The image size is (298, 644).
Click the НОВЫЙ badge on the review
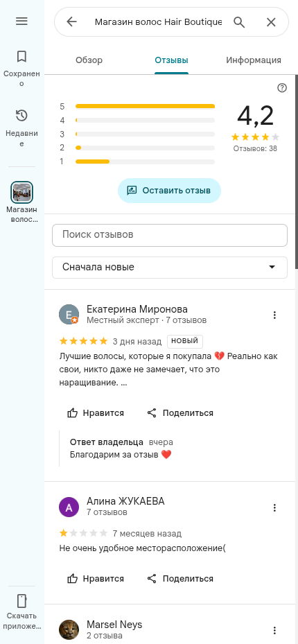(x=185, y=341)
